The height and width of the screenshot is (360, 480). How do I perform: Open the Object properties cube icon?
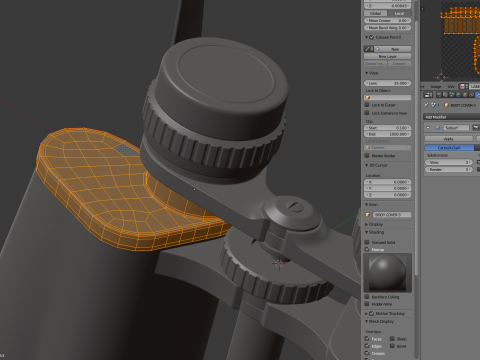point(465,95)
